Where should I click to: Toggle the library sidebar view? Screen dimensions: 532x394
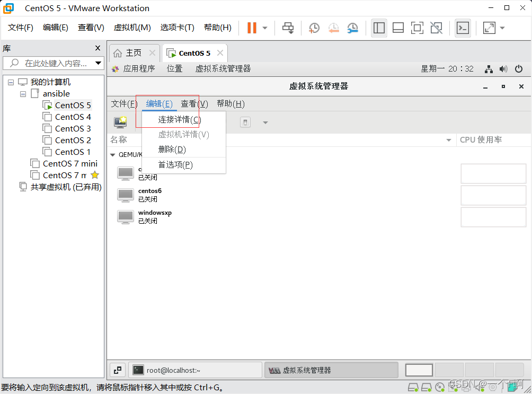(379, 28)
